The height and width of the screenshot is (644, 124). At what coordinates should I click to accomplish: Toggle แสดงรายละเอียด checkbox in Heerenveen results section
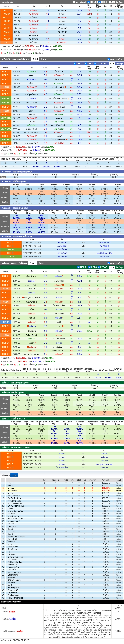point(109,263)
